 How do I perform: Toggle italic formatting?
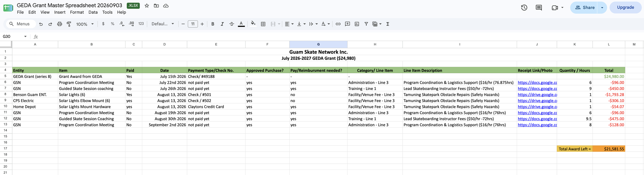coord(222,24)
